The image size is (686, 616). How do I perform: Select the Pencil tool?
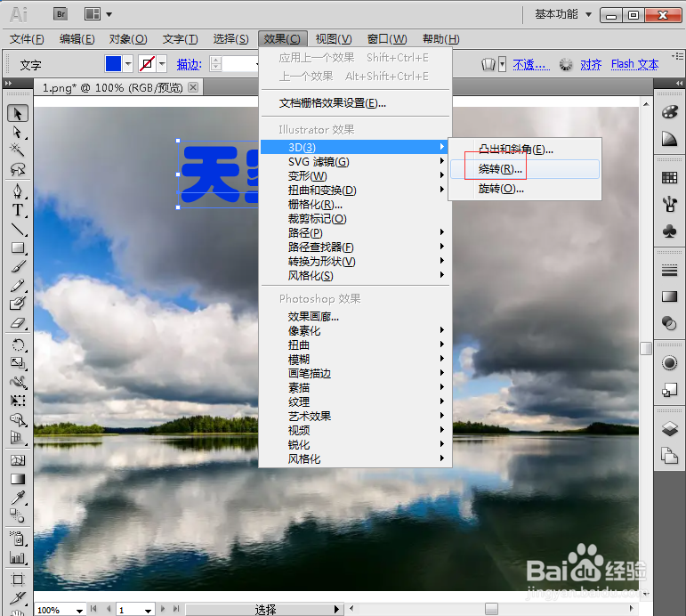point(18,286)
